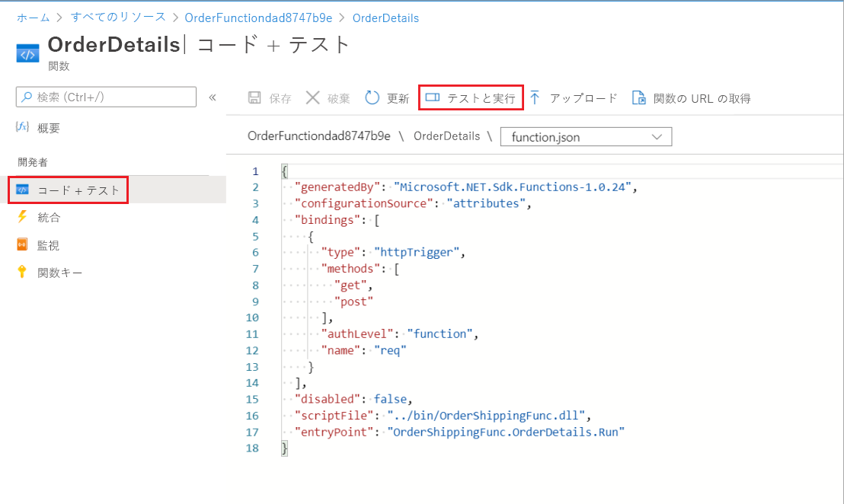The width and height of the screenshot is (844, 504).
Task: Click the "post" entry on line 9
Action: (x=353, y=301)
